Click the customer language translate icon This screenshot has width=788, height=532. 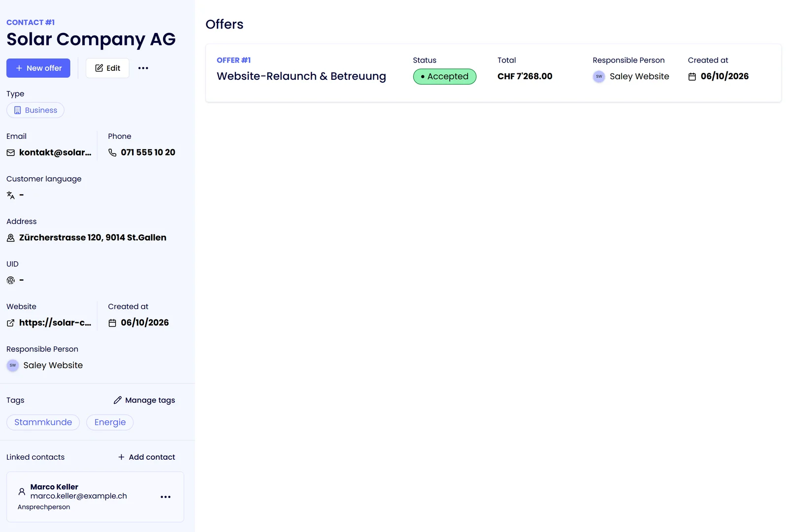coord(10,195)
